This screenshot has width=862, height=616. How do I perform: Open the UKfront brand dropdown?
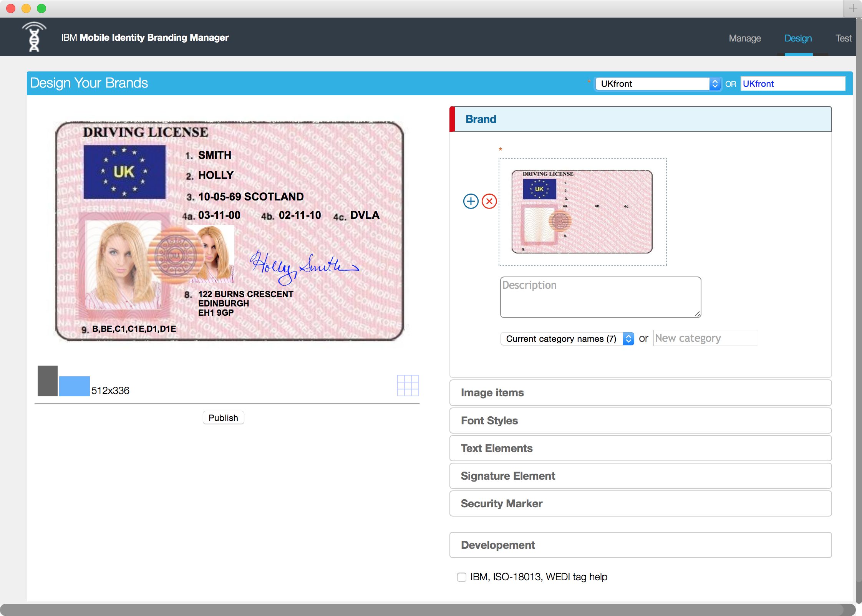pyautogui.click(x=658, y=84)
